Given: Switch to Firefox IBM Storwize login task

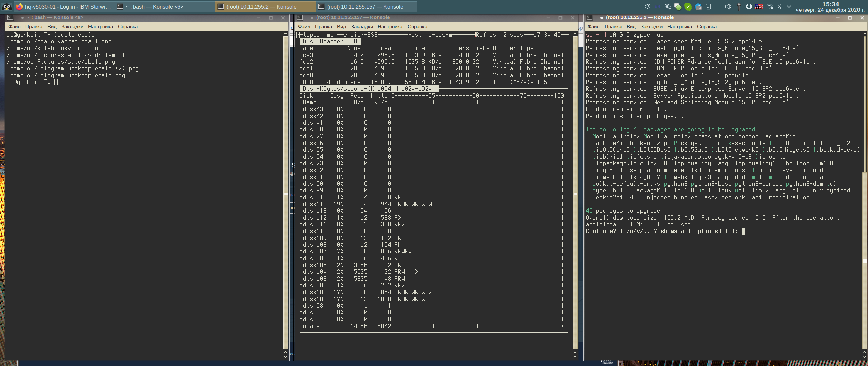Looking at the screenshot, I should [64, 7].
